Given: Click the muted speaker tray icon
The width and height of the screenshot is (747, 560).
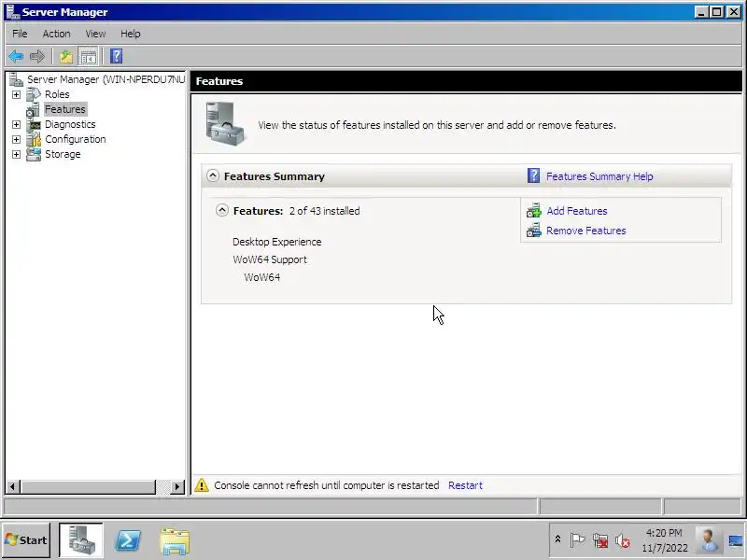Looking at the screenshot, I should tap(622, 540).
